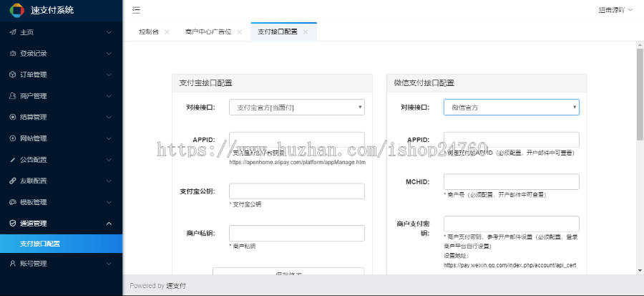This screenshot has width=644, height=296.
Task: Close the 支付接口配置 tab
Action: (306, 32)
